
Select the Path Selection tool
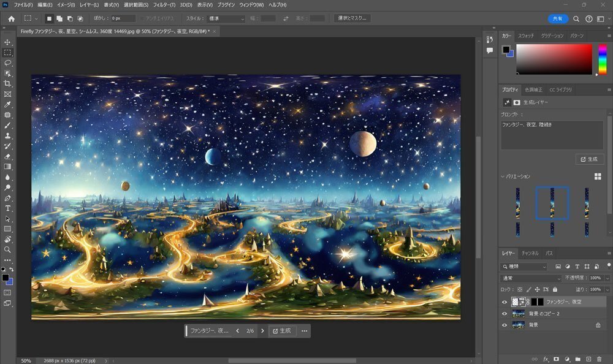click(7, 219)
